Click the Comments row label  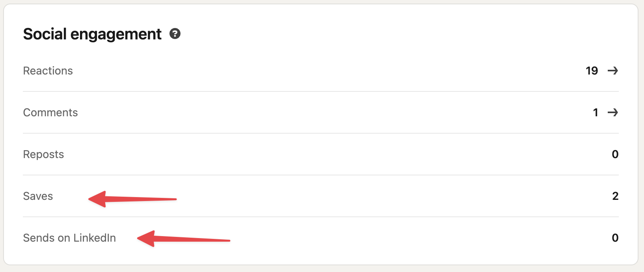tap(50, 113)
